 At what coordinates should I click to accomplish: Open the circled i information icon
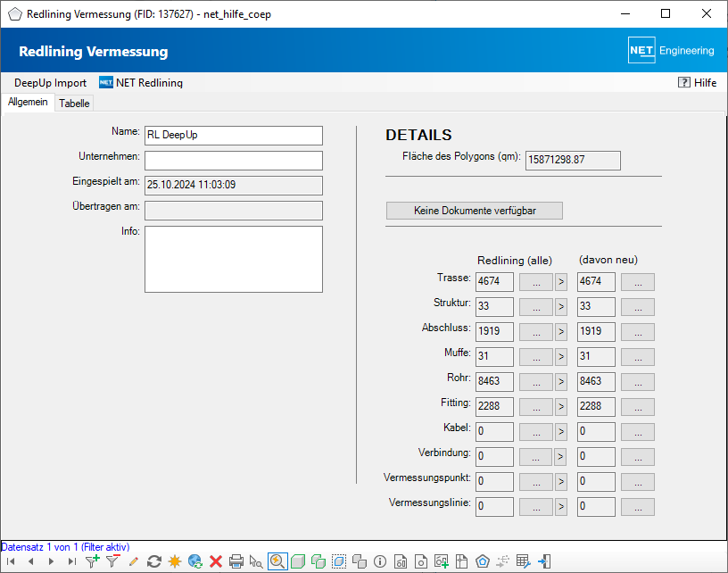click(x=380, y=561)
